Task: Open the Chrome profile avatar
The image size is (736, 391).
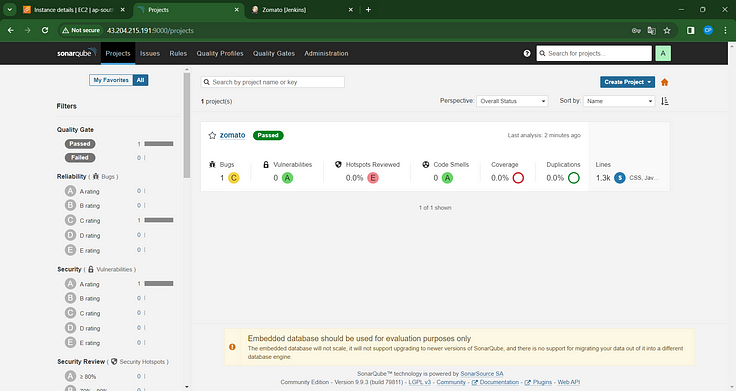Action: (x=708, y=30)
